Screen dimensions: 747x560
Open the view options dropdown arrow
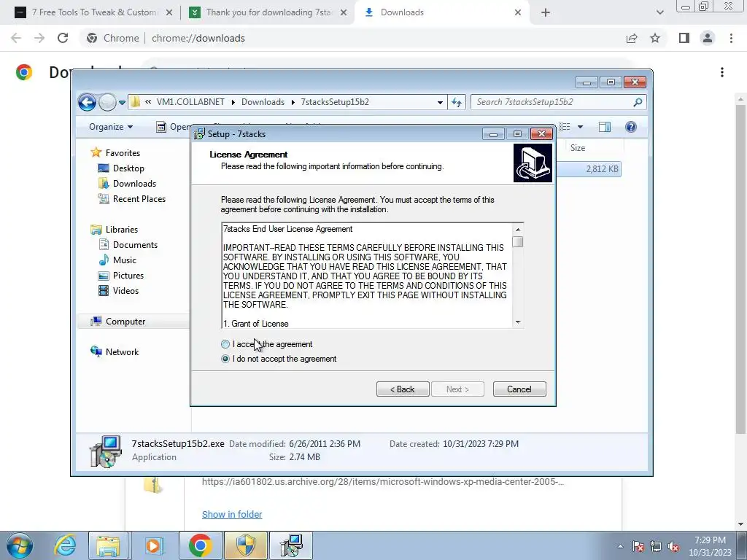pyautogui.click(x=580, y=127)
